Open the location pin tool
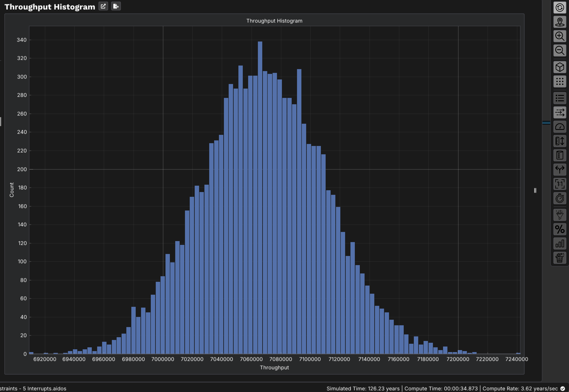Image resolution: width=569 pixels, height=392 pixels. coord(560,22)
